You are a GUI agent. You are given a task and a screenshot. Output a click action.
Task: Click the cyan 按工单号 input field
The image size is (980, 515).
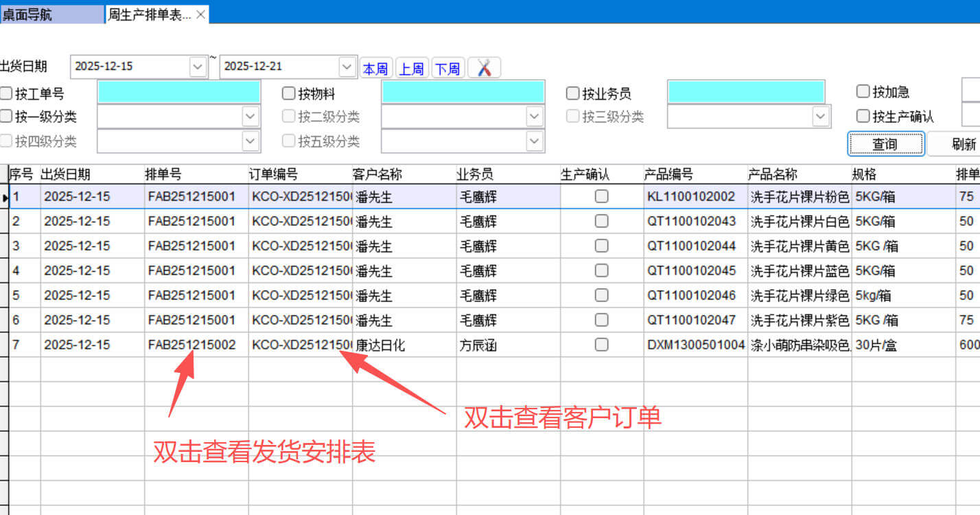click(x=179, y=92)
